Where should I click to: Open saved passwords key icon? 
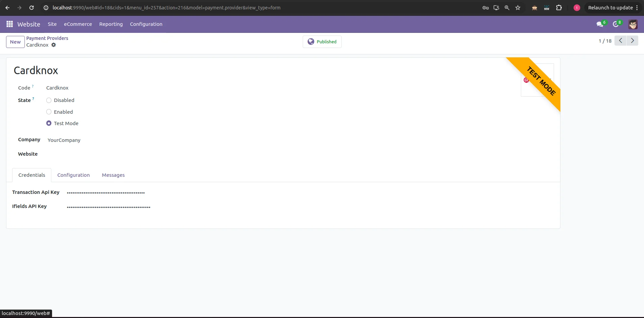[x=485, y=8]
